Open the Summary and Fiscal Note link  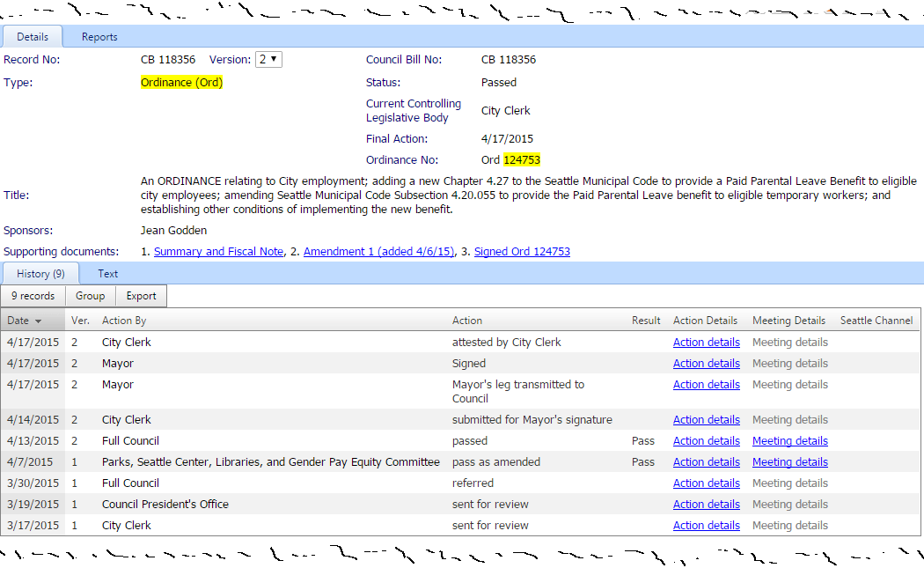[x=218, y=252]
